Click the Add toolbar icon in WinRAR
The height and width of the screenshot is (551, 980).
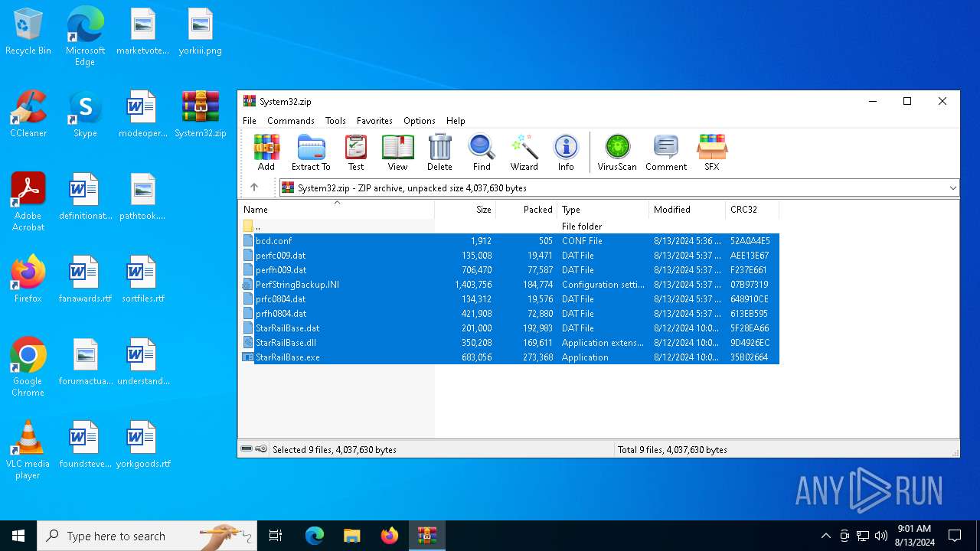[266, 152]
